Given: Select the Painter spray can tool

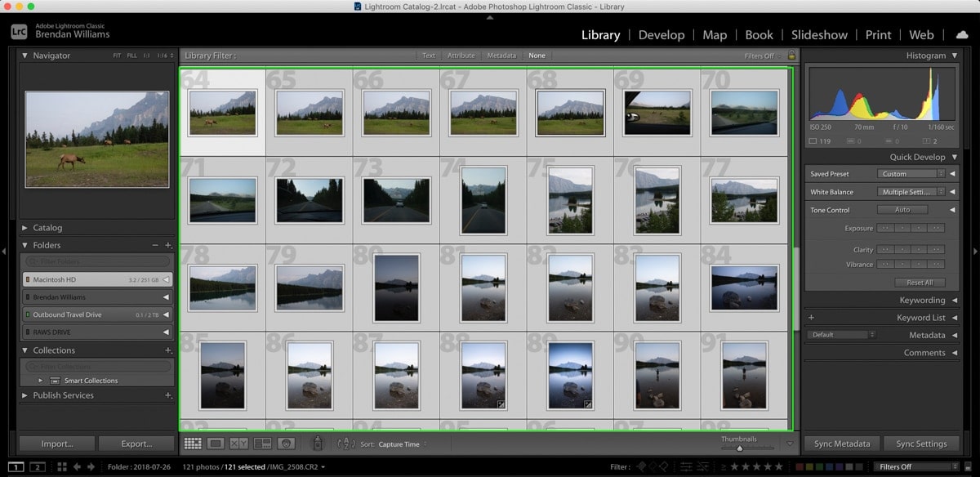Looking at the screenshot, I should (x=318, y=444).
